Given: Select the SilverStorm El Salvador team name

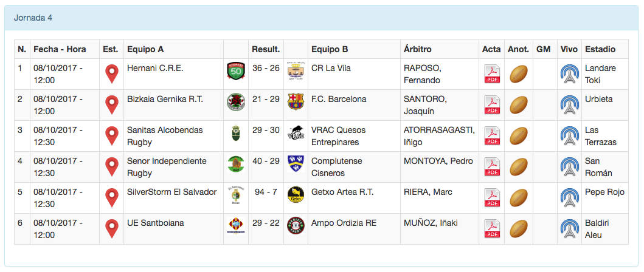Looking at the screenshot, I should [171, 192].
